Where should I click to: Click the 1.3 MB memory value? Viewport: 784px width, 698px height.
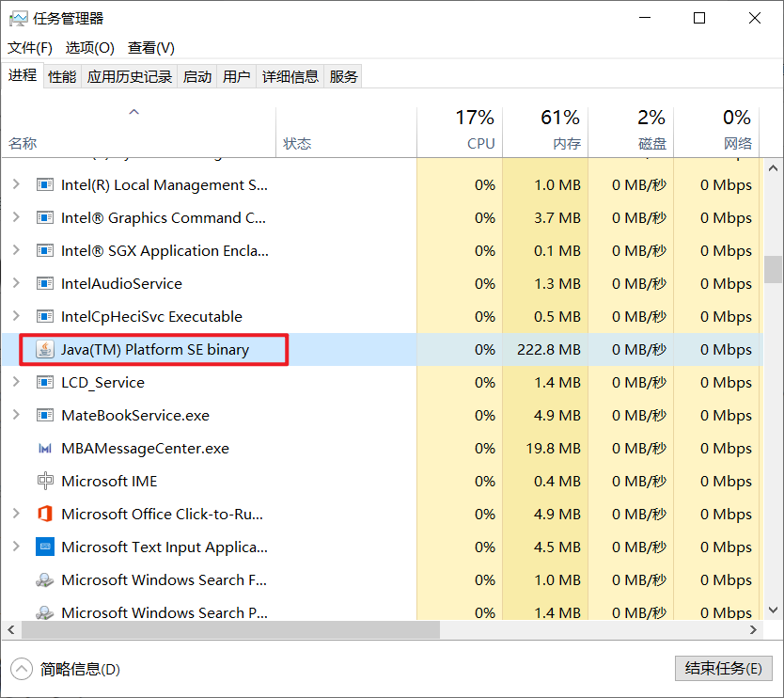click(x=557, y=284)
